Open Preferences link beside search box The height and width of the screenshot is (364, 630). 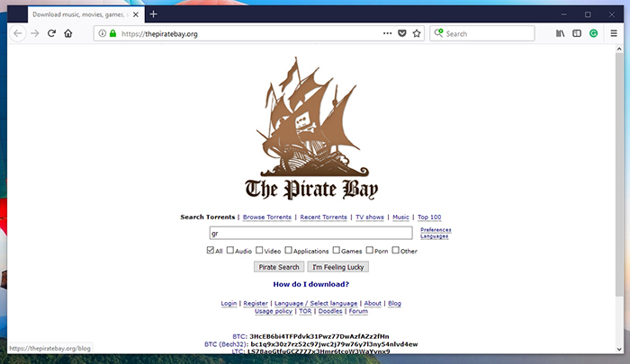436,229
